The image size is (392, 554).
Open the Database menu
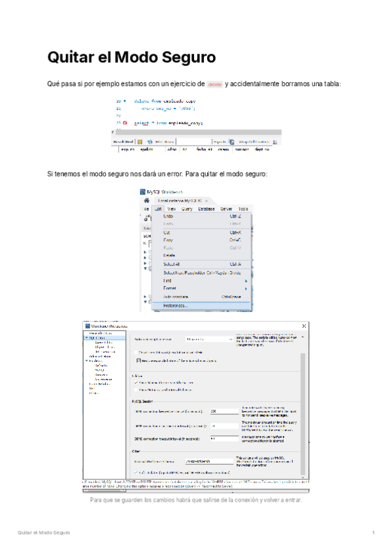click(x=206, y=209)
